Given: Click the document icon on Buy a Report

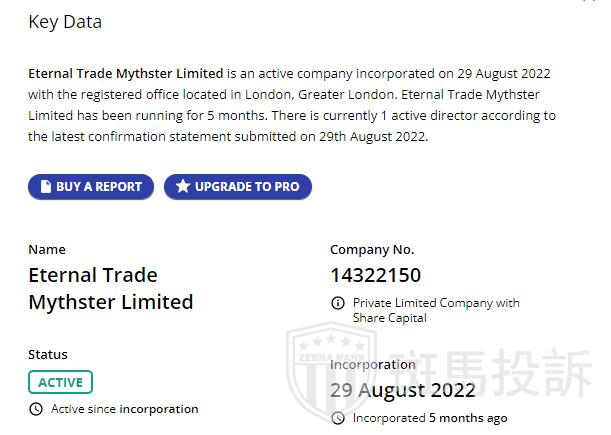Looking at the screenshot, I should (44, 187).
